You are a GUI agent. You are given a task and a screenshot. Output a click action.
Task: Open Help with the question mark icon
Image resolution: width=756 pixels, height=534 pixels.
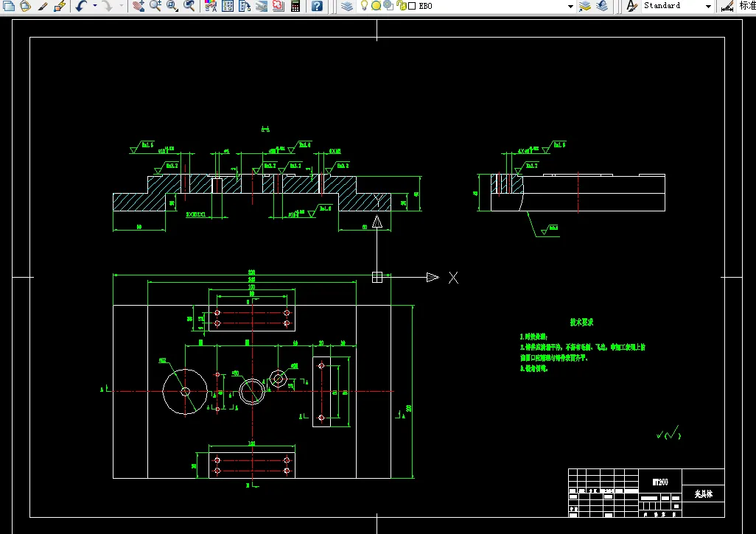point(317,6)
